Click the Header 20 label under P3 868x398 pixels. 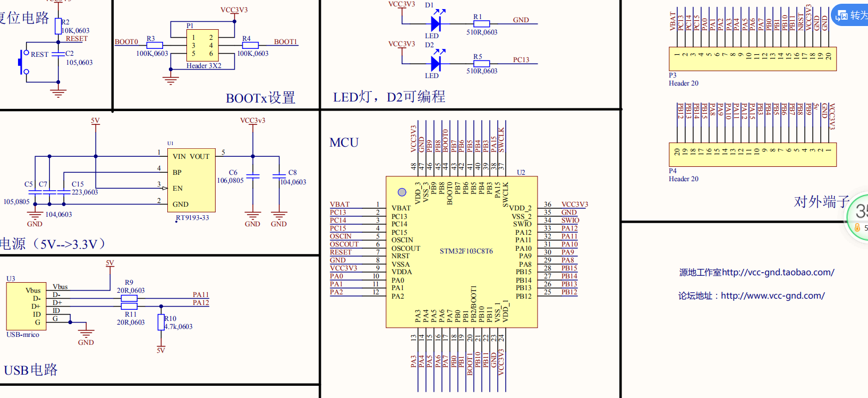pos(684,83)
